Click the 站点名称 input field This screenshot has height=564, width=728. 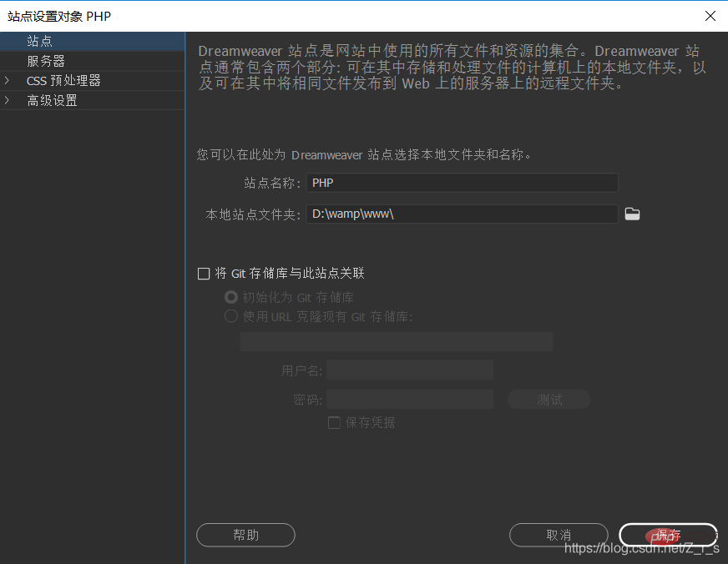(x=462, y=183)
